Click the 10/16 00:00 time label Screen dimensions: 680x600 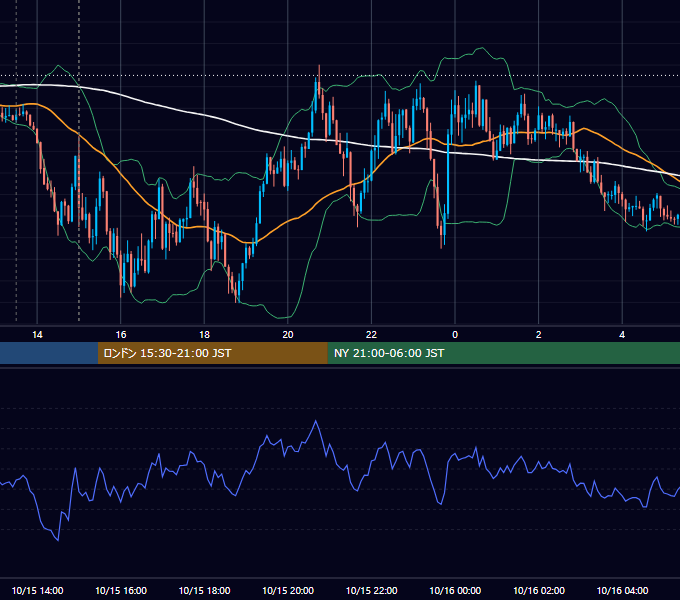(x=455, y=590)
